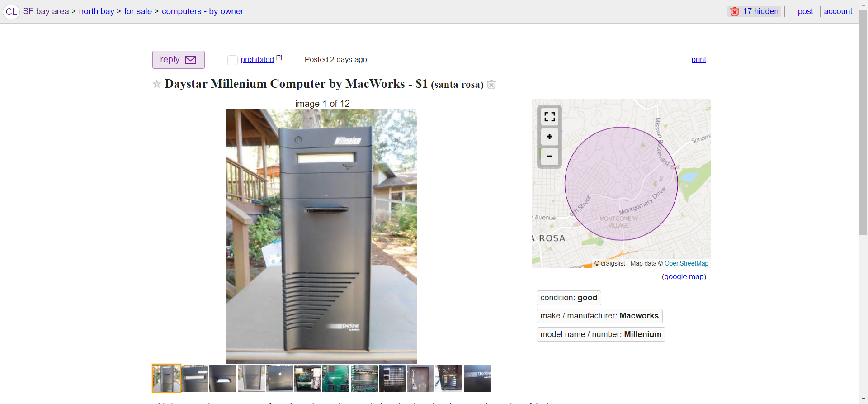Favorite this posting with the star icon
This screenshot has width=868, height=404.
click(157, 84)
